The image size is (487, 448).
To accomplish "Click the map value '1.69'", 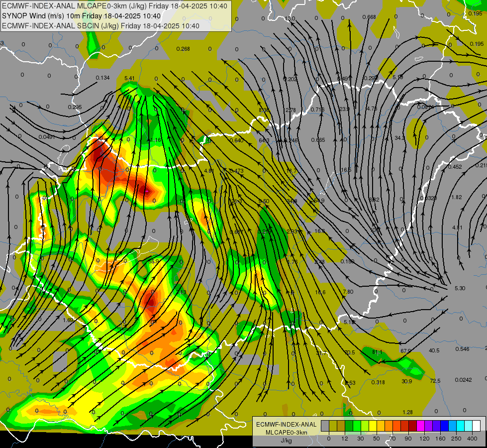I will [68, 320].
